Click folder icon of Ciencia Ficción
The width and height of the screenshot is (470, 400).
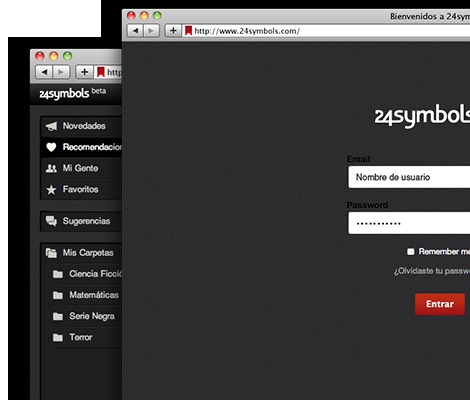[58, 274]
